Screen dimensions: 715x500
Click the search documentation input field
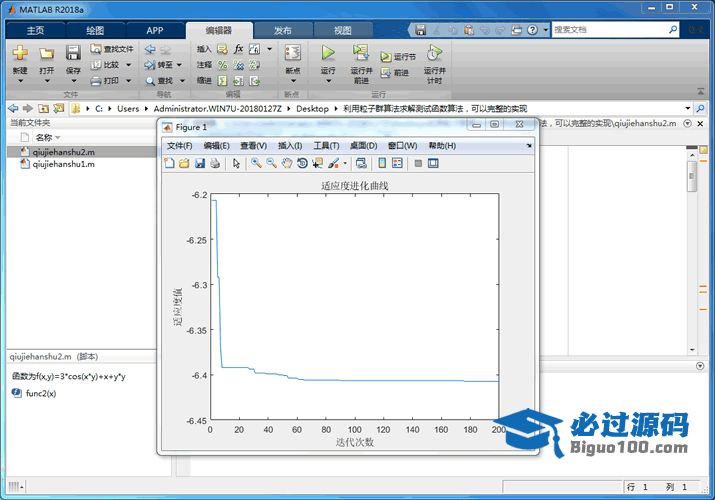(610, 30)
